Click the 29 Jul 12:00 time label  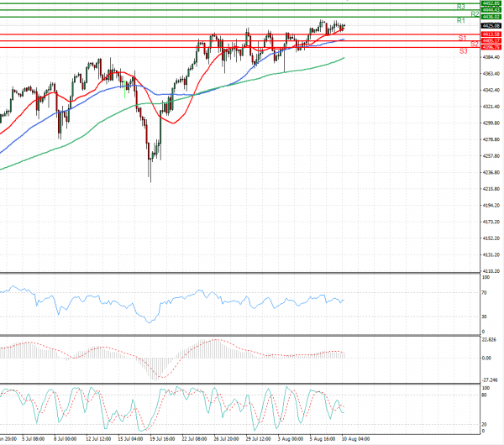[x=258, y=439]
